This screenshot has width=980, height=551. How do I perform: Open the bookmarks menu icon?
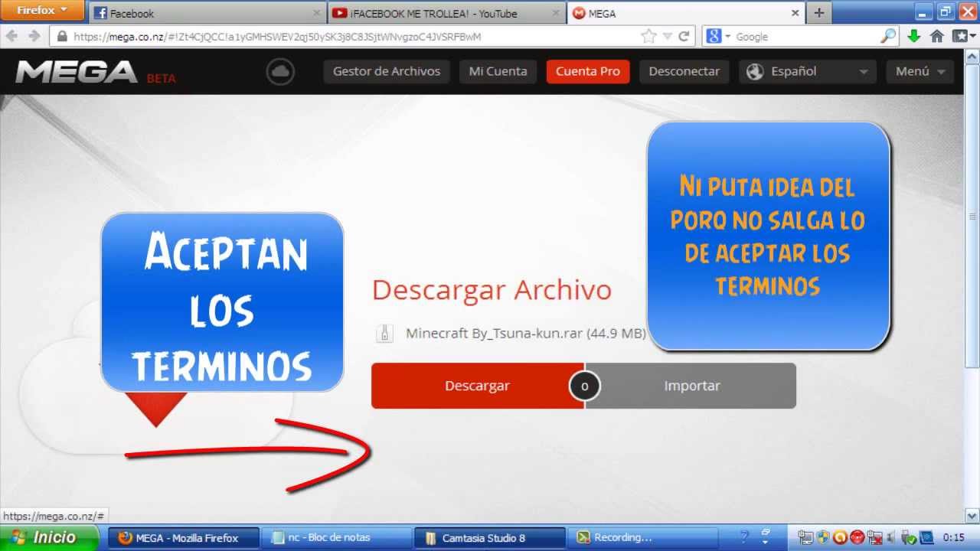962,36
